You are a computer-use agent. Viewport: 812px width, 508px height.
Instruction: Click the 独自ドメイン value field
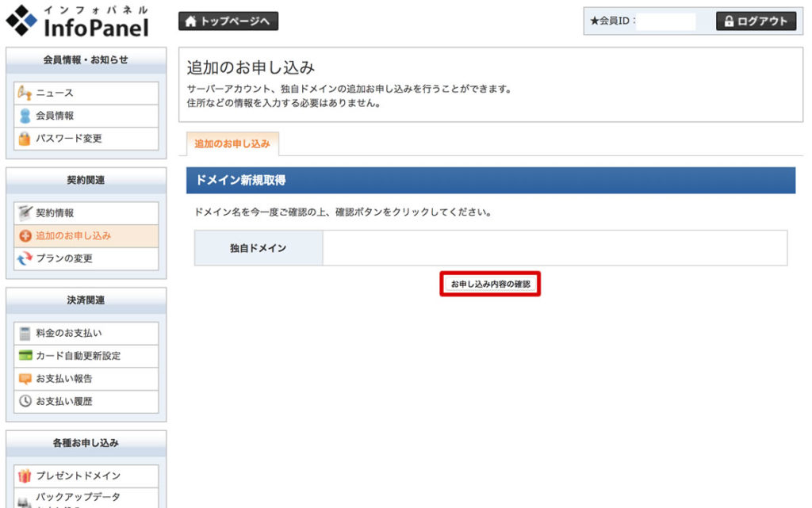coord(554,248)
